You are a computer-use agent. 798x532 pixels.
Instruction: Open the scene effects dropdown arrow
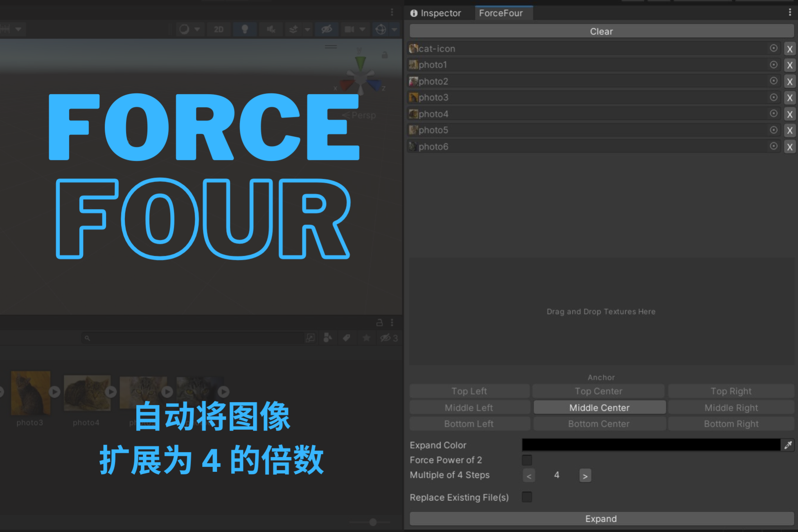pos(307,29)
